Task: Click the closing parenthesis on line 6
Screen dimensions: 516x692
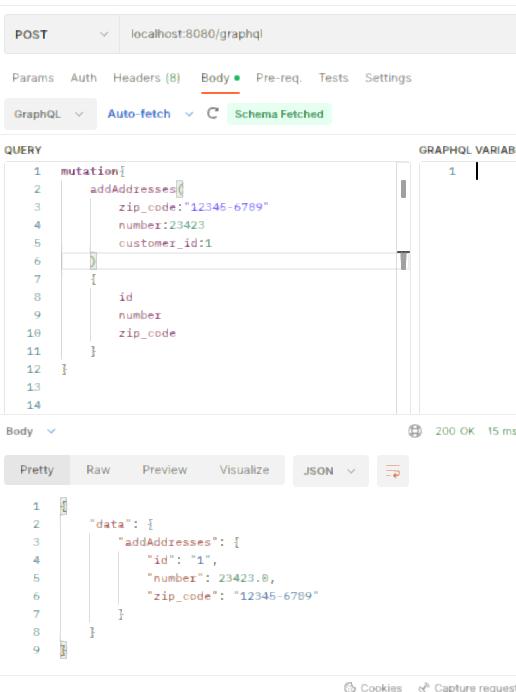Action: [x=93, y=261]
